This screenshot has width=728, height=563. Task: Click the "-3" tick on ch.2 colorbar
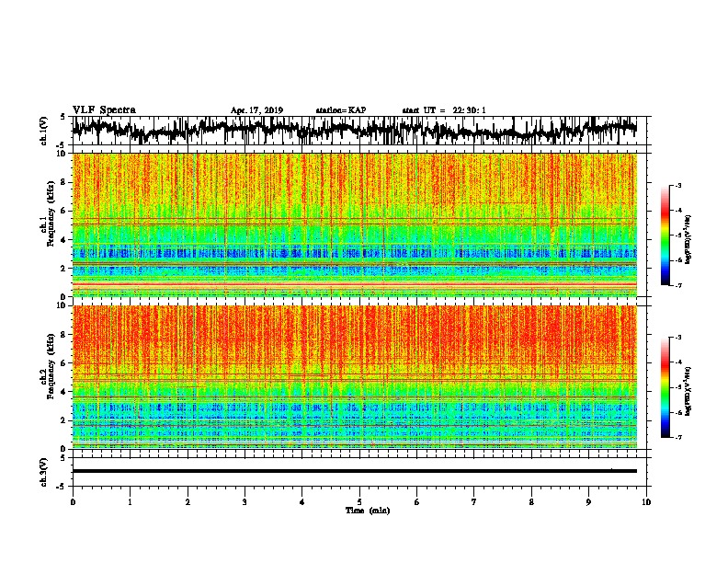point(678,338)
